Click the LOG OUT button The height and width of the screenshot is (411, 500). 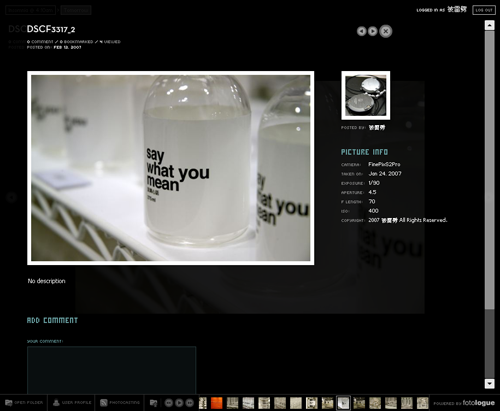(484, 10)
